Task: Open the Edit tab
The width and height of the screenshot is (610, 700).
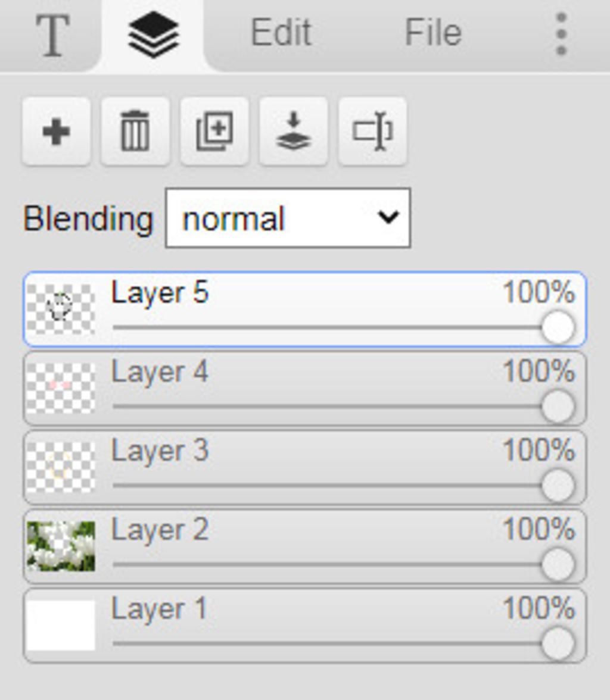Action: click(x=281, y=33)
